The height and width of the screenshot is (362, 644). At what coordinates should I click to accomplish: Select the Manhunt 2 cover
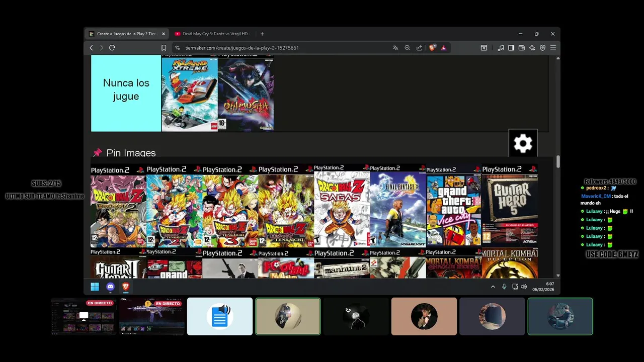[x=342, y=263]
